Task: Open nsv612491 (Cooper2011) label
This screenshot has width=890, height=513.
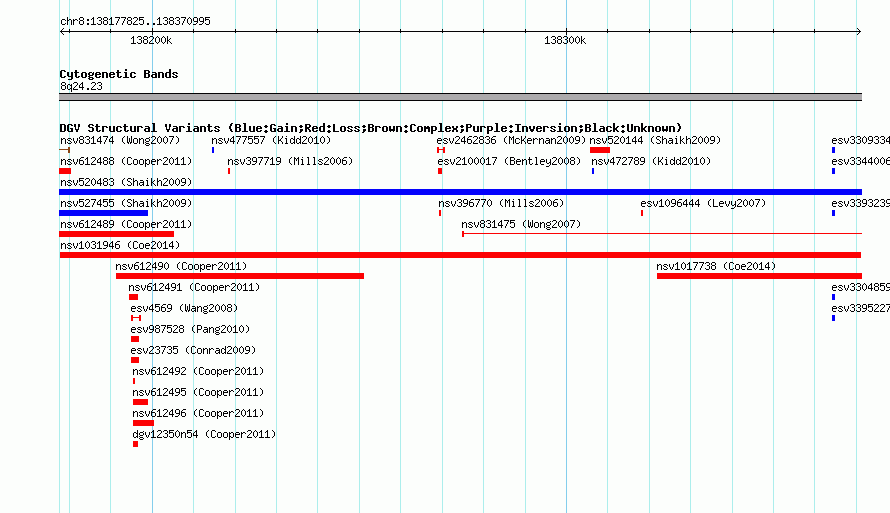Action: pos(194,287)
